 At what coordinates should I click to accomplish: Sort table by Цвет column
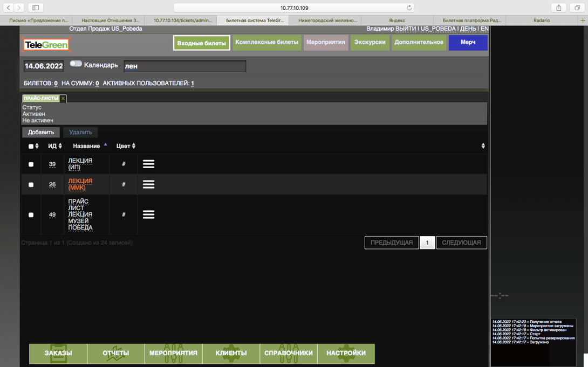coord(126,146)
